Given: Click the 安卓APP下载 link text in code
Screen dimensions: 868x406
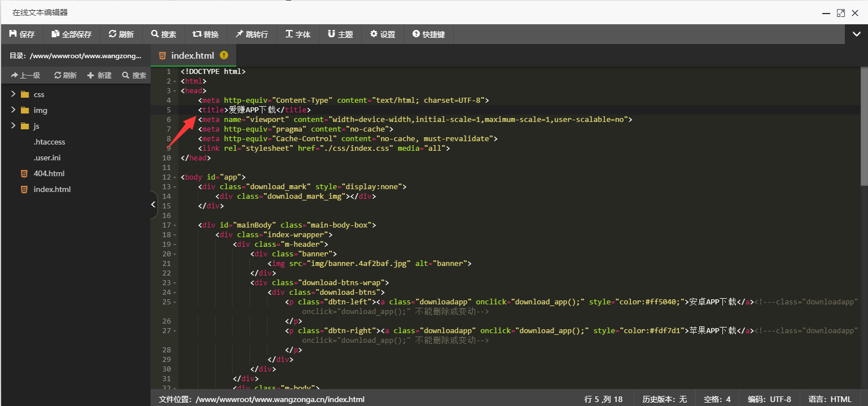Looking at the screenshot, I should [713, 302].
